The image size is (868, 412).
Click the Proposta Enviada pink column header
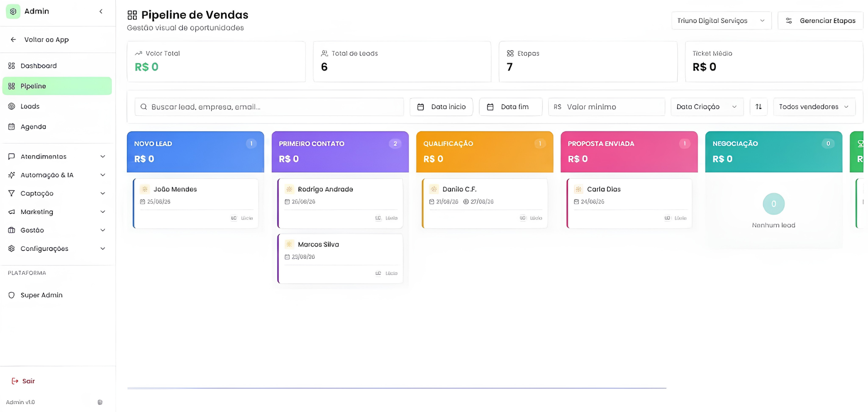[x=629, y=152]
